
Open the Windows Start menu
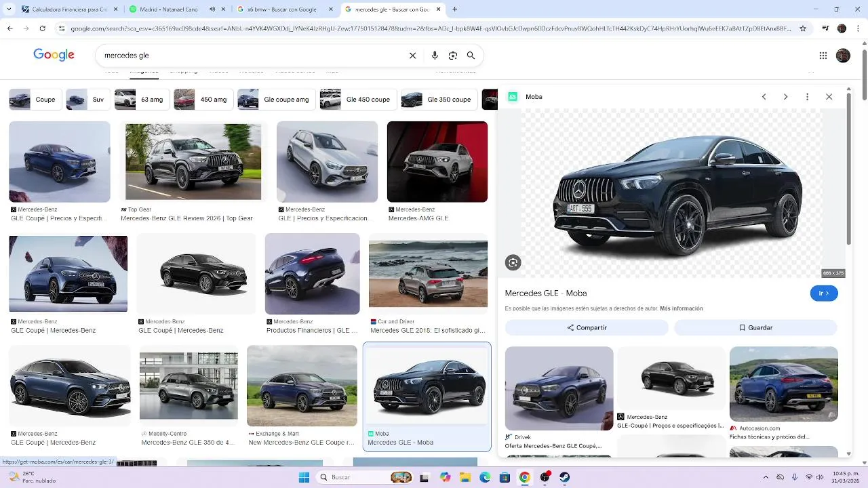(304, 477)
